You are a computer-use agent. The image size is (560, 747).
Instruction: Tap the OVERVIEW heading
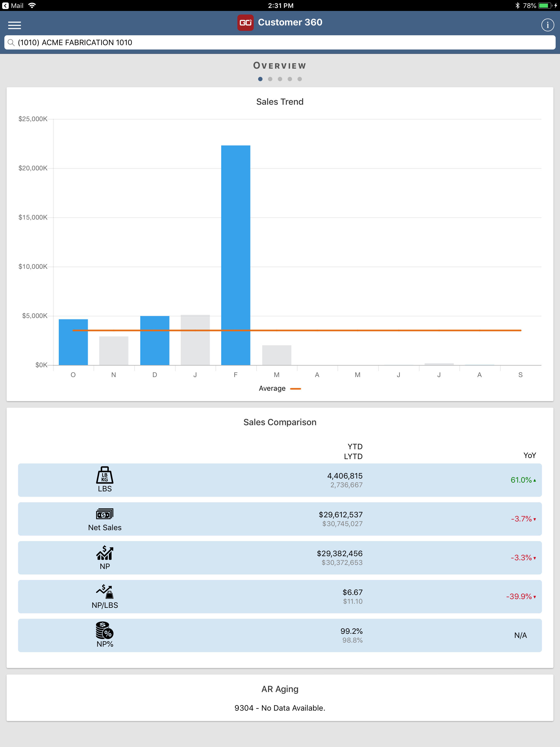(280, 66)
